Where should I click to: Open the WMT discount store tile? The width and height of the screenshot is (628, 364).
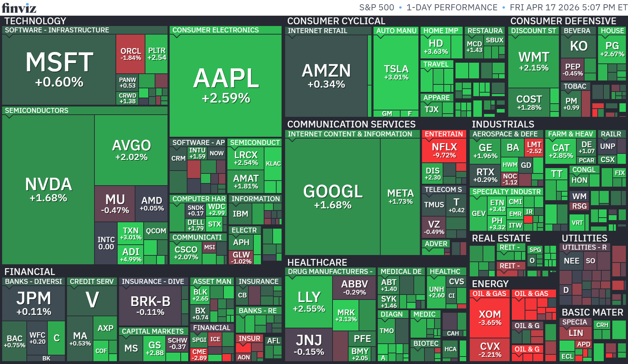click(534, 61)
